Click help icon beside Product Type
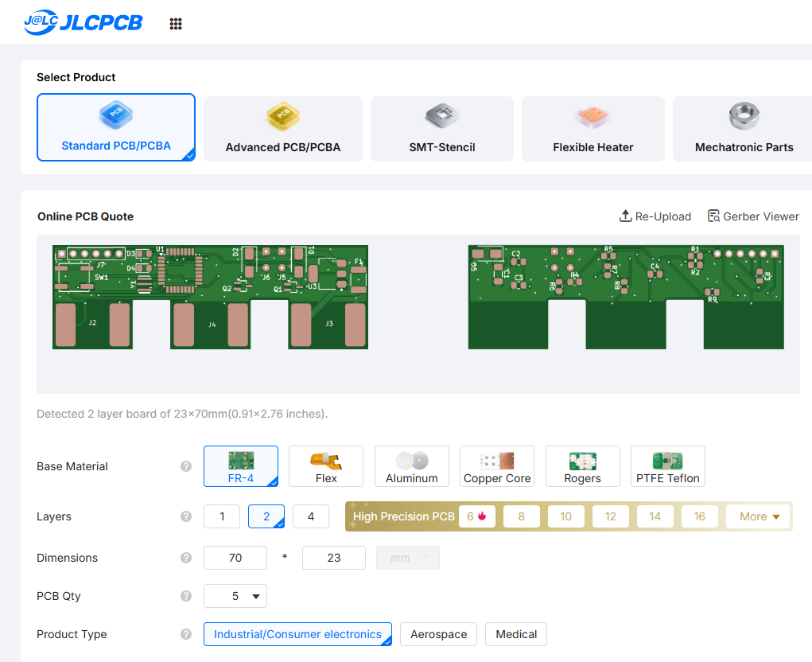This screenshot has height=662, width=812. (186, 634)
